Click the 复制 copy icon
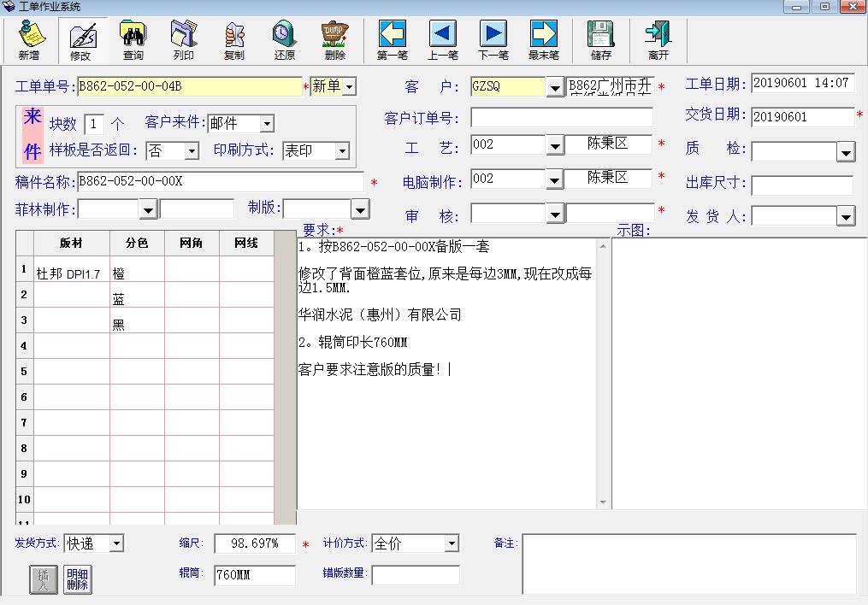The image size is (868, 605). 234,40
